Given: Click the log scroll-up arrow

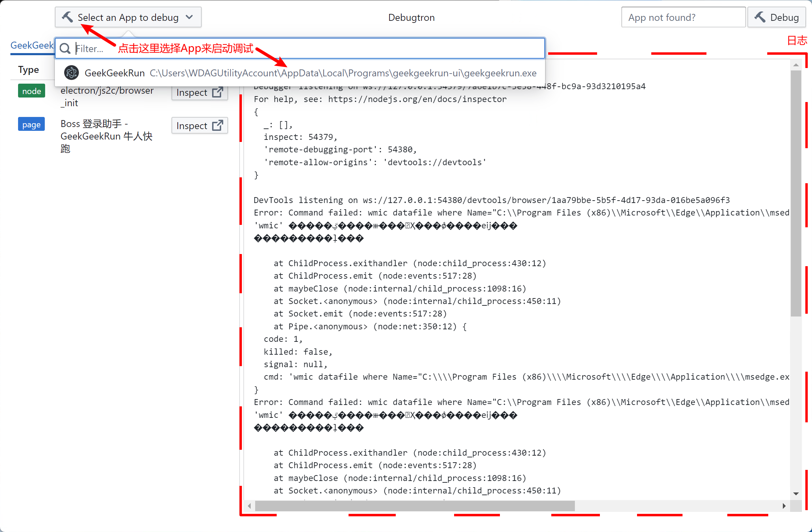Looking at the screenshot, I should coord(796,65).
